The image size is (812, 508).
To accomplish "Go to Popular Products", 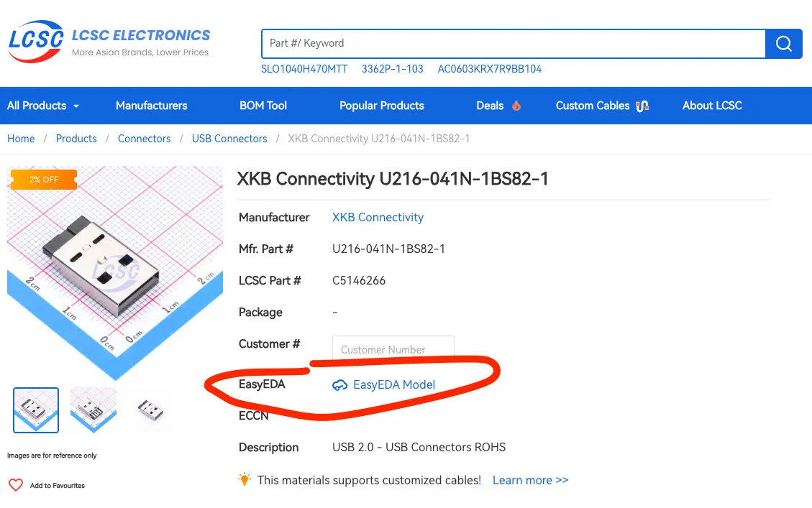I will coord(381,106).
